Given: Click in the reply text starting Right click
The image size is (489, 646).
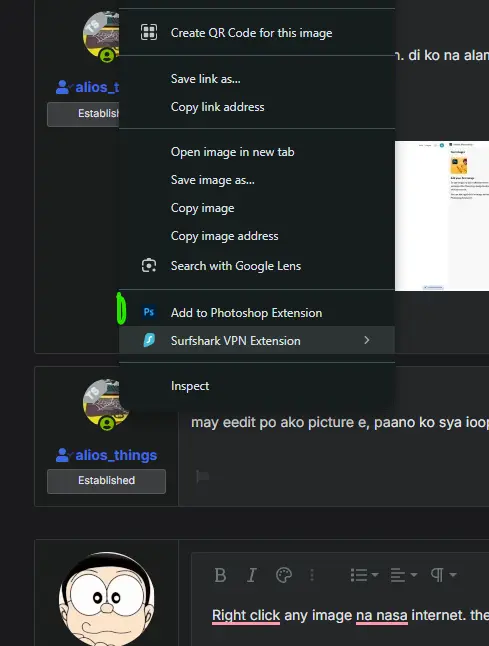Looking at the screenshot, I should pos(350,615).
